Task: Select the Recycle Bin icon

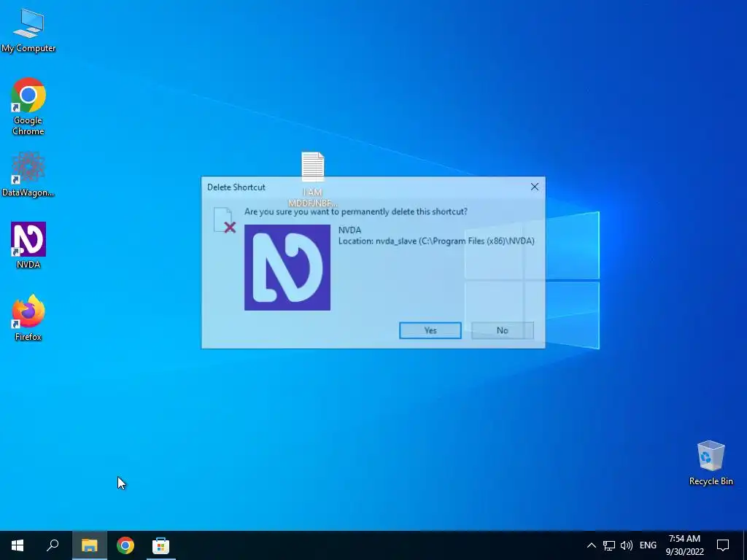Action: [711, 462]
